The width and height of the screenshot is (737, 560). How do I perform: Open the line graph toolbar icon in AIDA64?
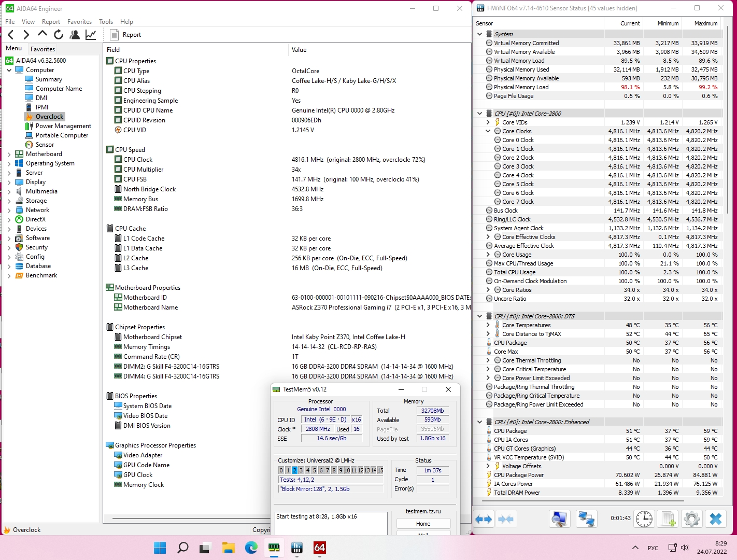pos(91,35)
